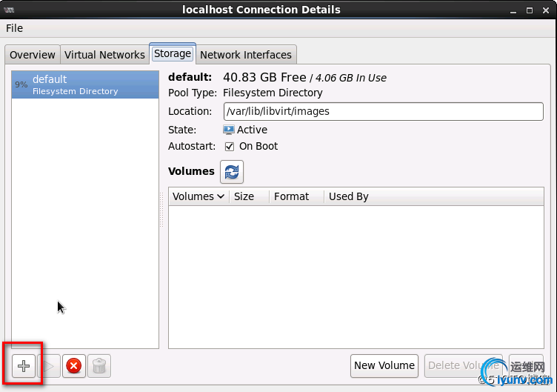Click the Location path field
557x392 pixels.
tap(383, 111)
